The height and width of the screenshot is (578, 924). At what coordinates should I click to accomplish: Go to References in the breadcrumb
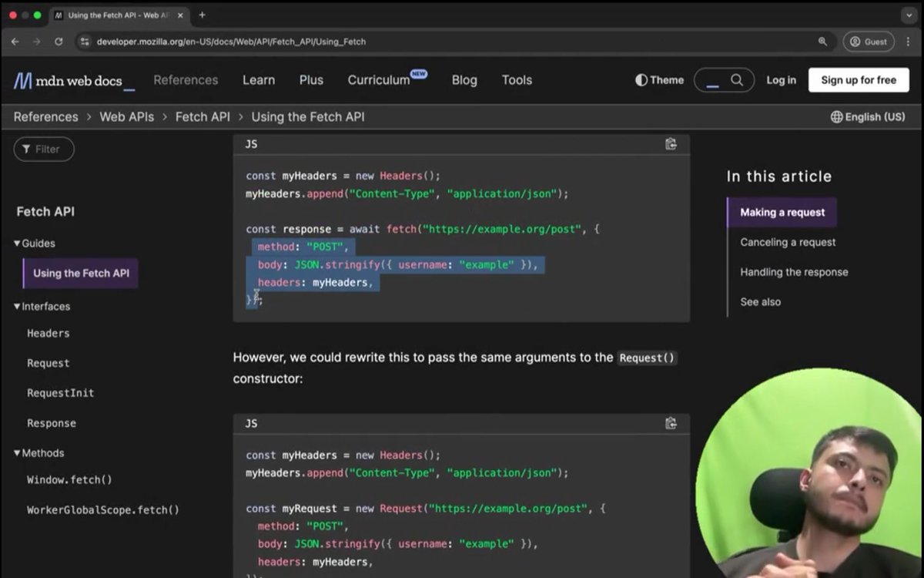[45, 117]
